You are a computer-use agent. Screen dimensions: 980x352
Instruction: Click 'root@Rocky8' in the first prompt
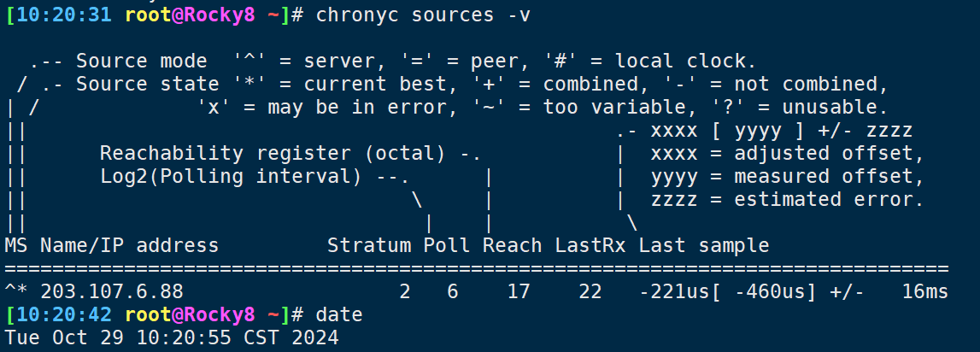[190, 15]
